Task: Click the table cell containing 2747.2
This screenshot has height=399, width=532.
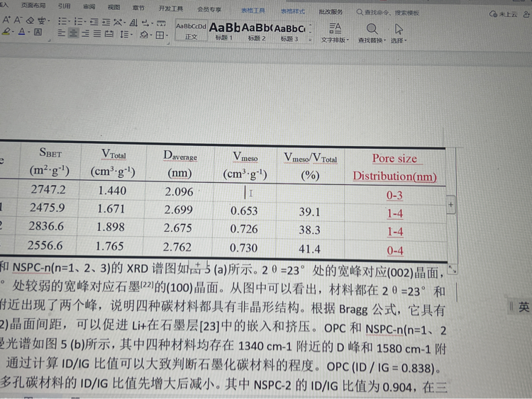Action: 48,189
